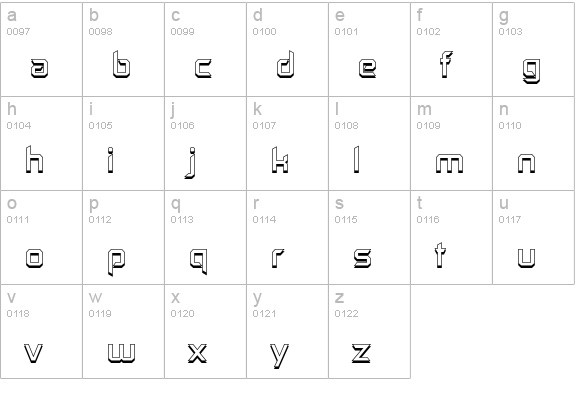The image size is (575, 414).
Task: Select the 'k' glyph cell 0107
Action: point(288,143)
